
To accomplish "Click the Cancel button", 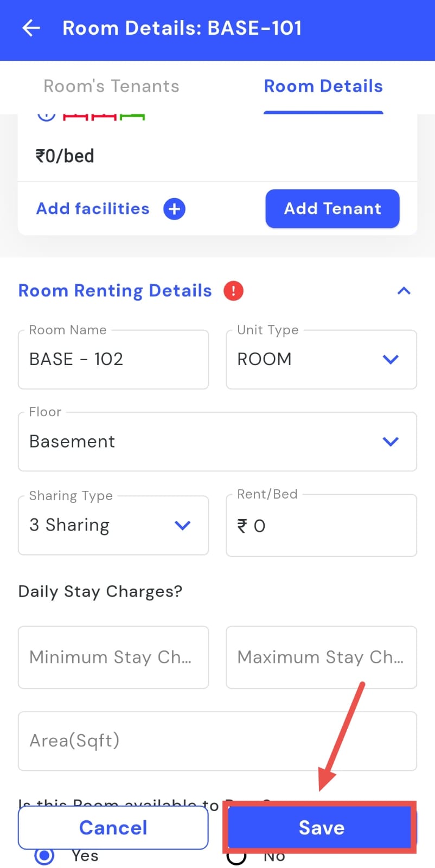I will (113, 828).
